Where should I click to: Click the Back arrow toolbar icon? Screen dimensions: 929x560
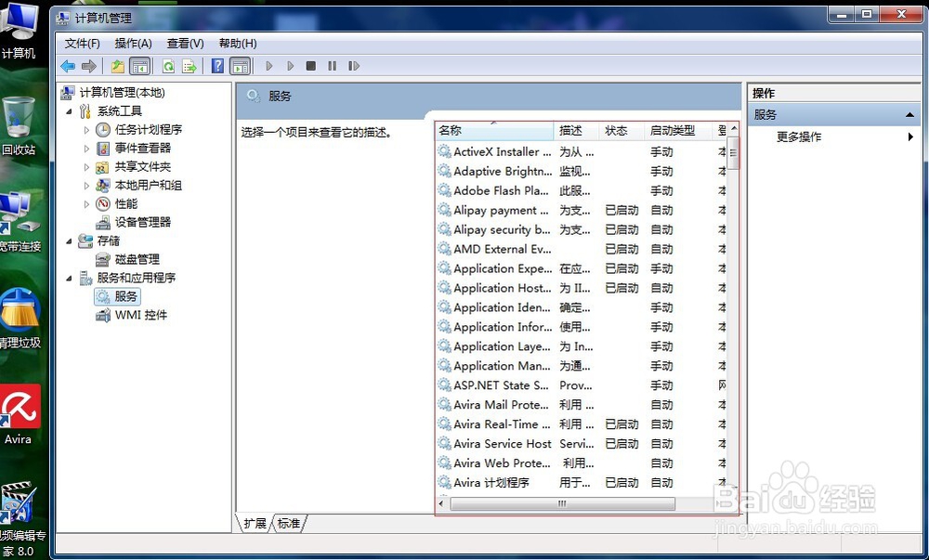[x=68, y=66]
